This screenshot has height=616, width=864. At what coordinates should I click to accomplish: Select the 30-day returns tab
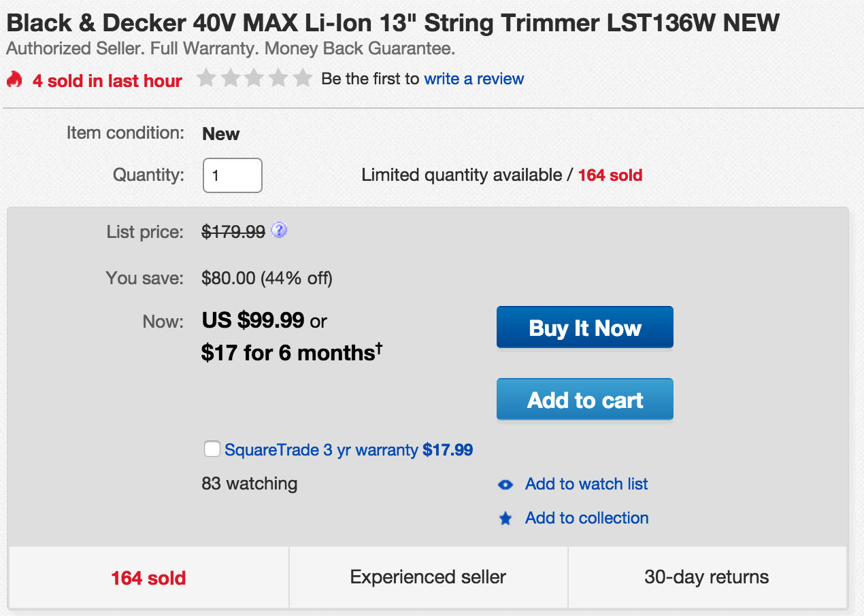(x=706, y=578)
